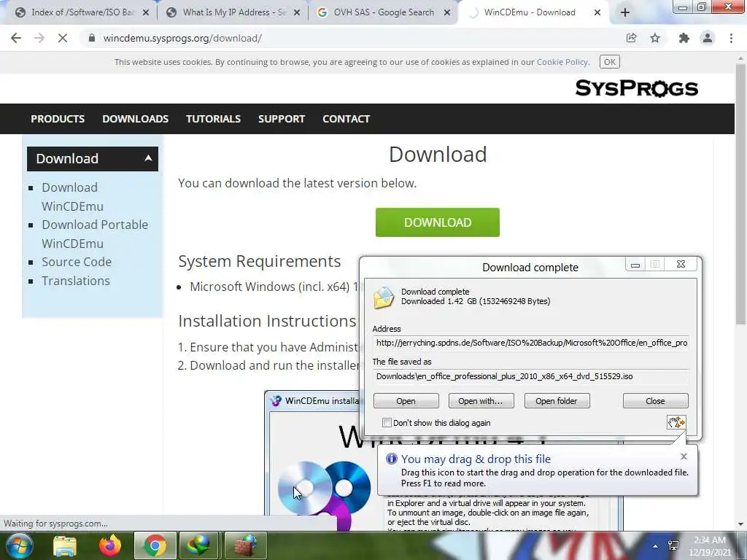Click the scrollbar down arrow
Viewport: 747px width, 560px height.
coord(740,525)
